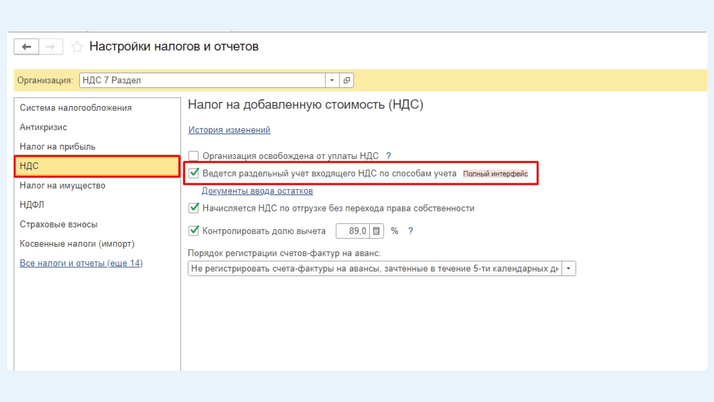Uncheck 'Начисляется НДС по отгрузке' checkbox
Image resolution: width=714 pixels, height=402 pixels.
click(x=194, y=208)
